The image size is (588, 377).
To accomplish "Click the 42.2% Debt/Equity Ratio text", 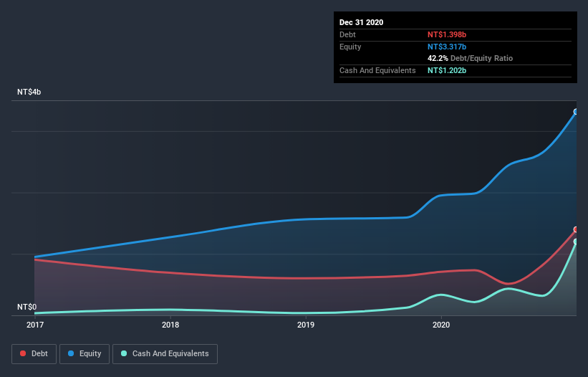I will (x=470, y=59).
